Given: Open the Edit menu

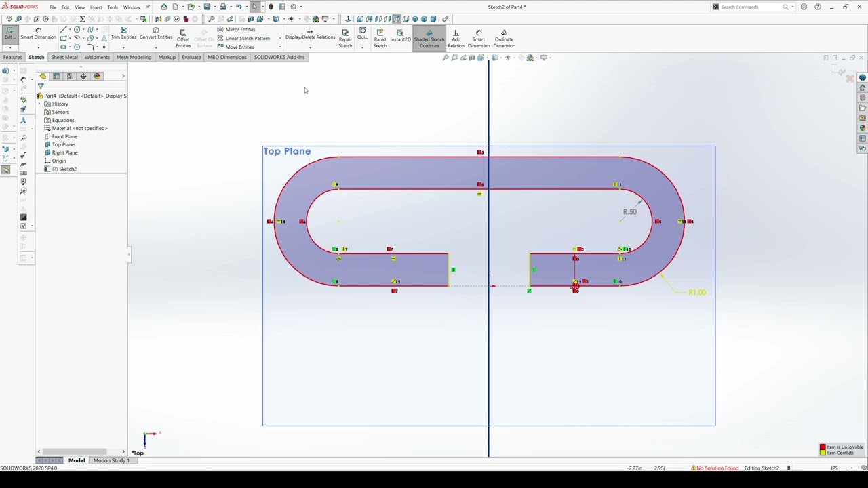Looking at the screenshot, I should tap(65, 7).
